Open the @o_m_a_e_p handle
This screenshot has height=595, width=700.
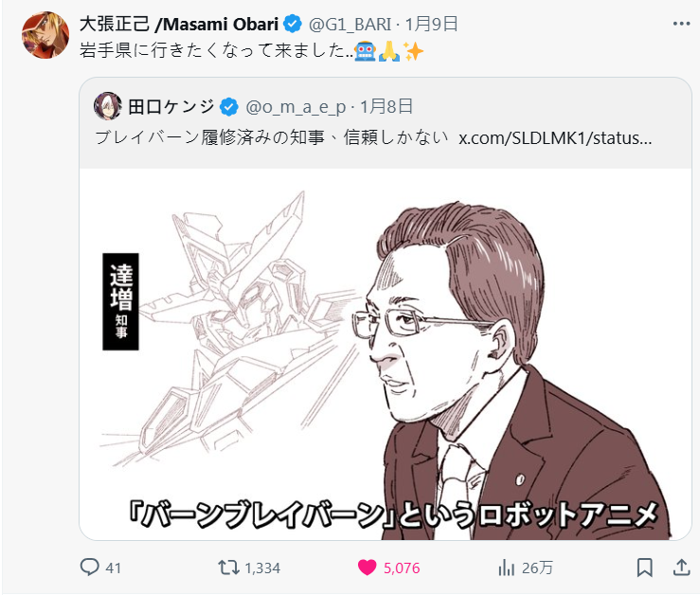pyautogui.click(x=296, y=107)
